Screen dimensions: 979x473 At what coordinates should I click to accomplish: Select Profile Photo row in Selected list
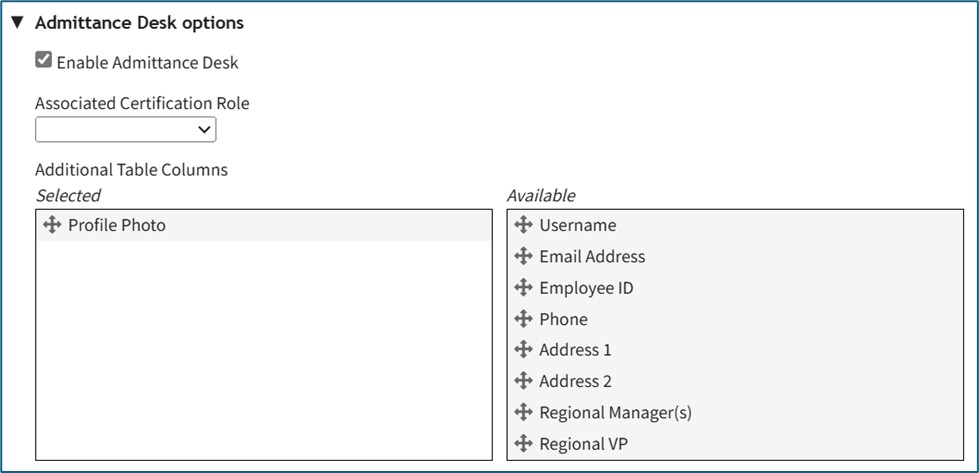point(116,225)
